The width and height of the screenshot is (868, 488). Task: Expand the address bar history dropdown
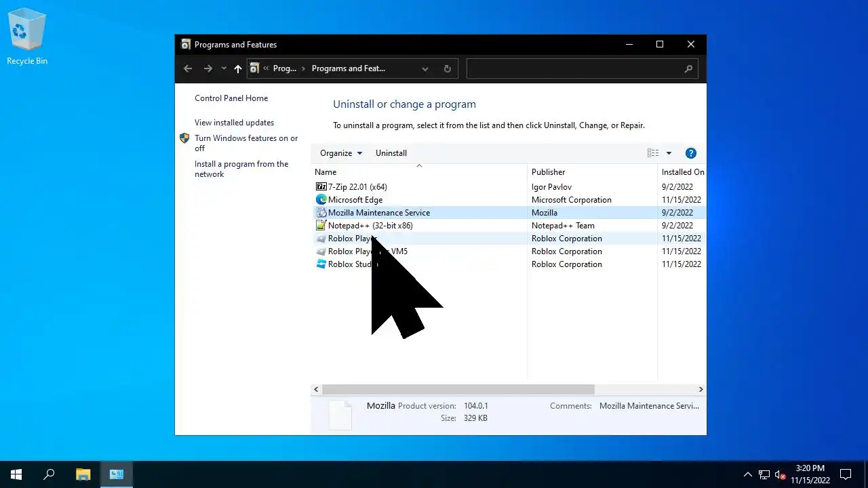(x=425, y=68)
